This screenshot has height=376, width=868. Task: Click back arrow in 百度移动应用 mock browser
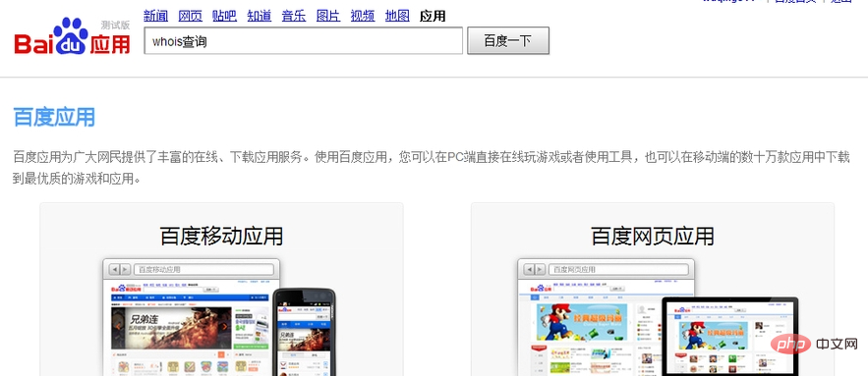point(115,269)
